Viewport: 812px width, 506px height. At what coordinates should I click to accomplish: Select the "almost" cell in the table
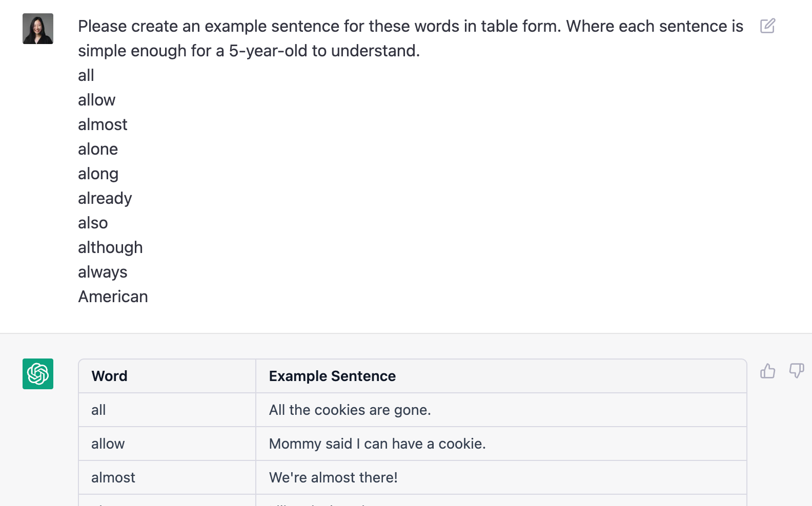113,477
